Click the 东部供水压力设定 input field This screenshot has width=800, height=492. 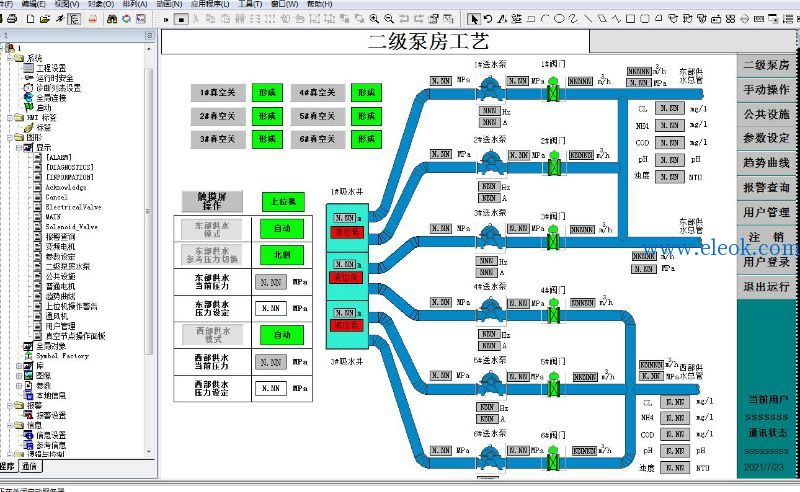coord(271,308)
